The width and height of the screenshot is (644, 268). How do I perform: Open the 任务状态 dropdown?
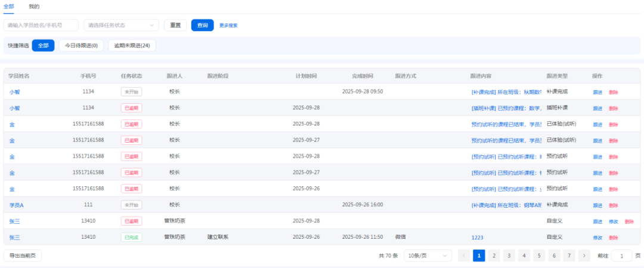pyautogui.click(x=121, y=25)
